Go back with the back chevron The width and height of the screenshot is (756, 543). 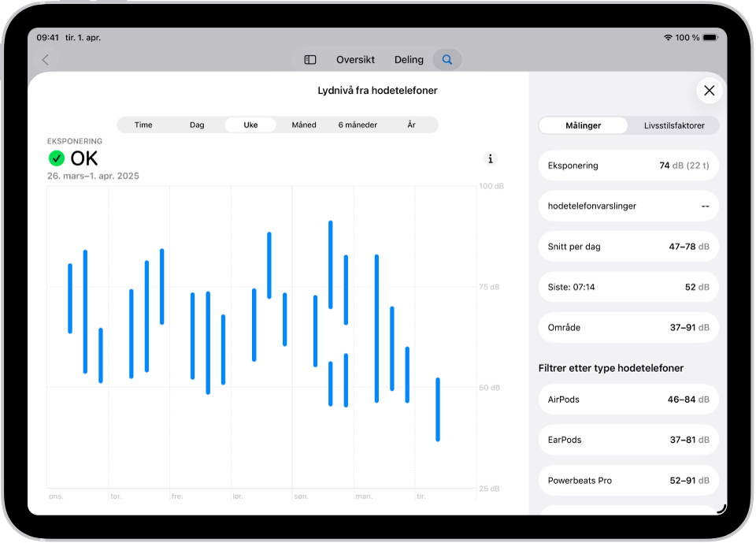click(46, 59)
